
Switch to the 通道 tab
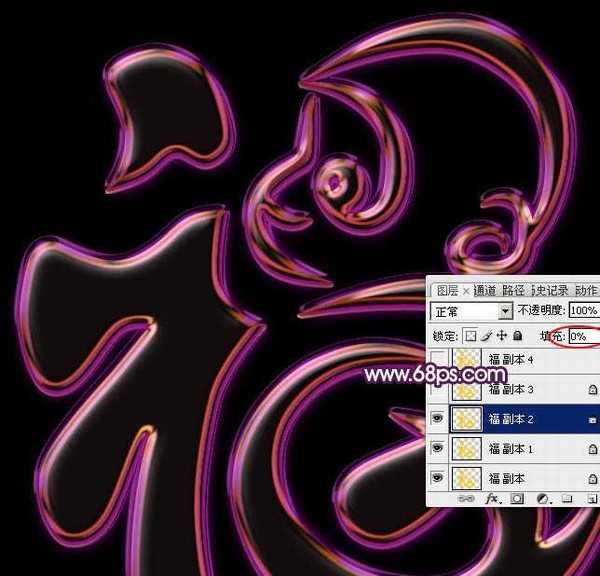tap(485, 291)
